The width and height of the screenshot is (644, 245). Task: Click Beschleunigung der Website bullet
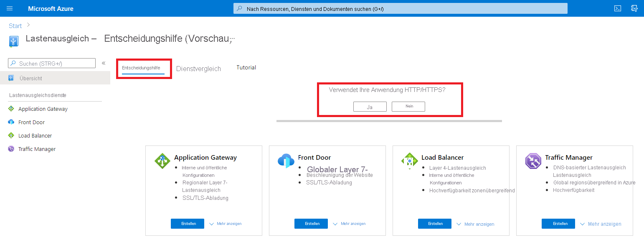click(x=340, y=175)
